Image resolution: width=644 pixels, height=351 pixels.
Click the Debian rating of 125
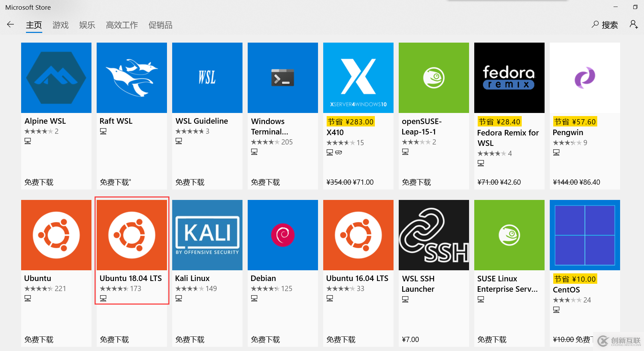[272, 289]
